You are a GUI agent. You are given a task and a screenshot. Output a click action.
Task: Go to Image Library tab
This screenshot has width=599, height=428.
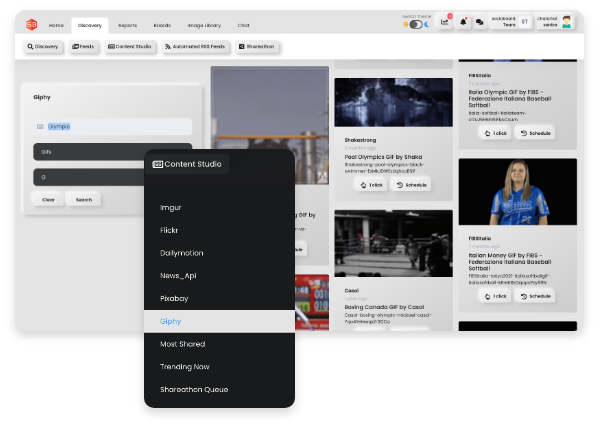[x=204, y=25]
